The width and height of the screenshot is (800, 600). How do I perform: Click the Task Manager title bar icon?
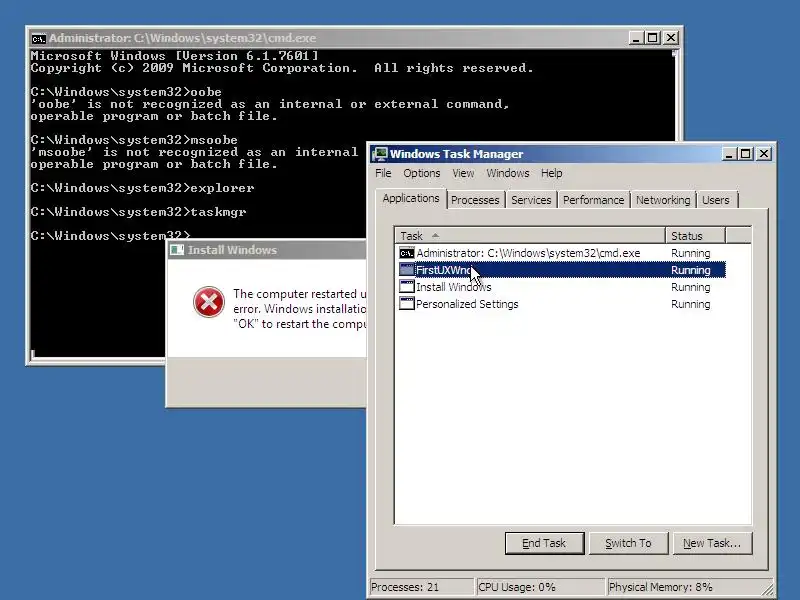(380, 154)
